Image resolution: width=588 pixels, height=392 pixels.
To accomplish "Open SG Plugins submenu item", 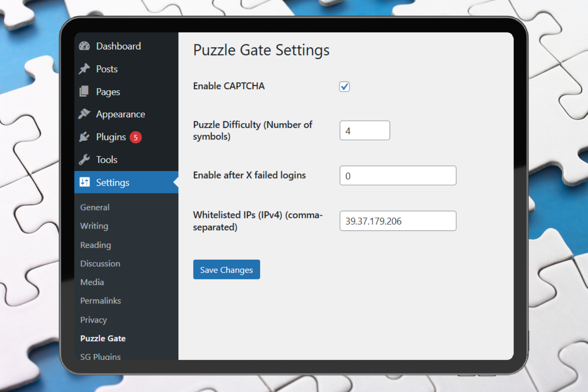I will (100, 356).
